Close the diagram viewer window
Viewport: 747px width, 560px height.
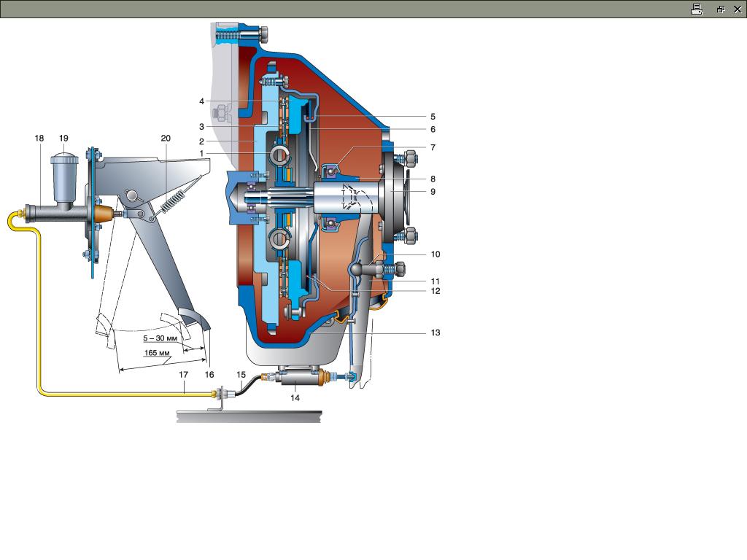[x=737, y=9]
